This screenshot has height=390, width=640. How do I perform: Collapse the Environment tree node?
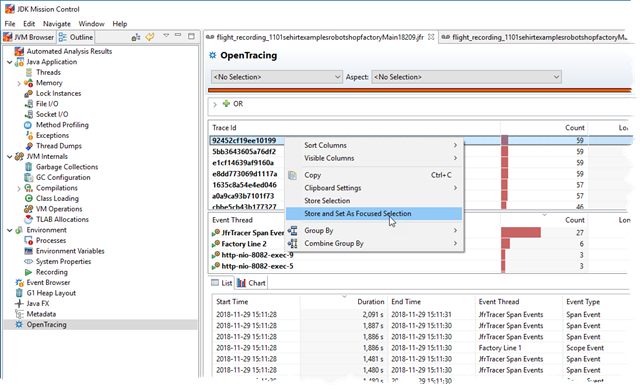point(10,230)
